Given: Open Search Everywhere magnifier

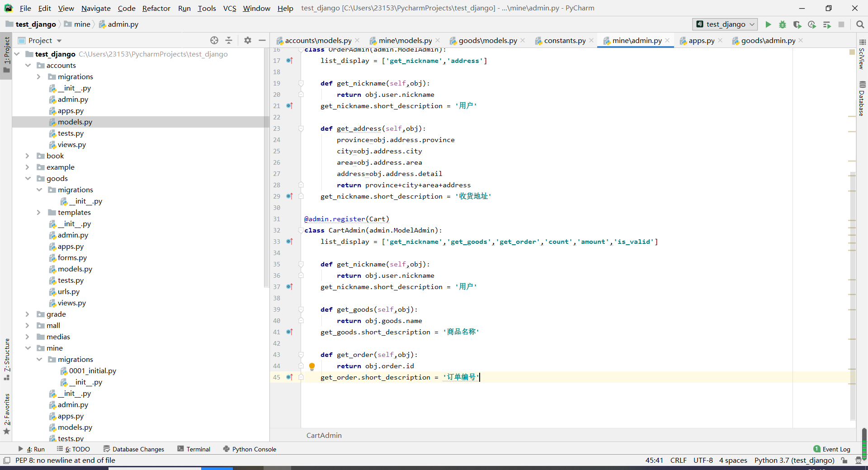Looking at the screenshot, I should [860, 24].
